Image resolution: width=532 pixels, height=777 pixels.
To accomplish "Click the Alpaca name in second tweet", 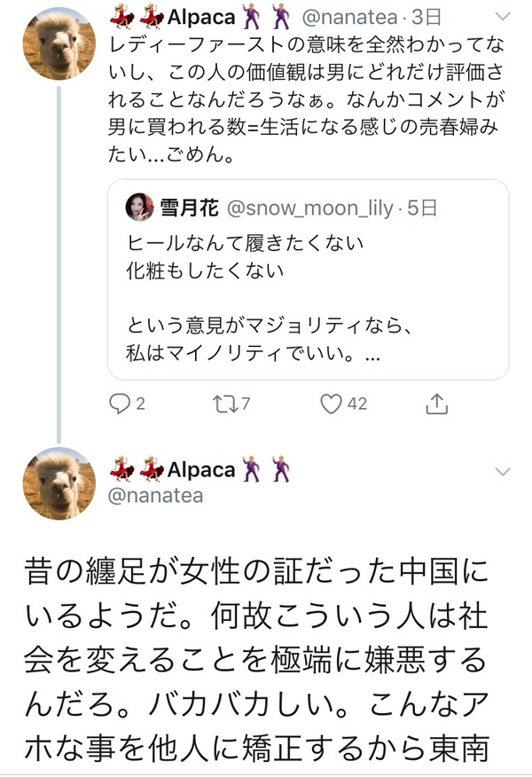I will point(200,469).
